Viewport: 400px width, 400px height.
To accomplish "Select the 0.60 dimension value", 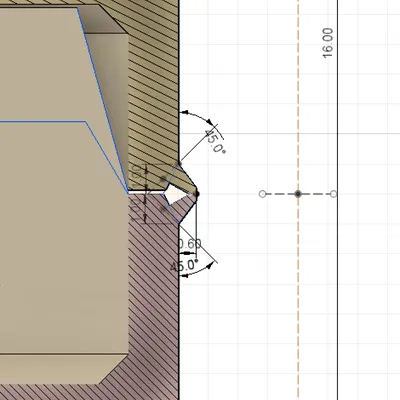I will tap(190, 244).
